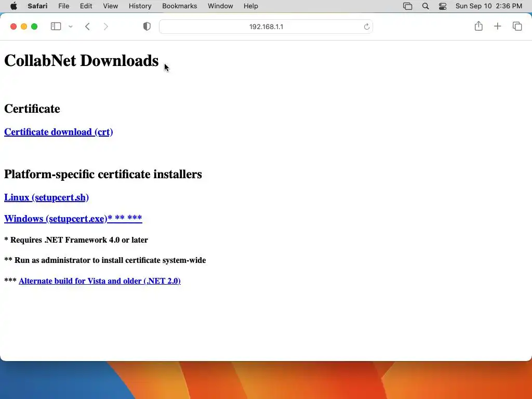Go back to previous page
The width and height of the screenshot is (532, 399).
[87, 26]
